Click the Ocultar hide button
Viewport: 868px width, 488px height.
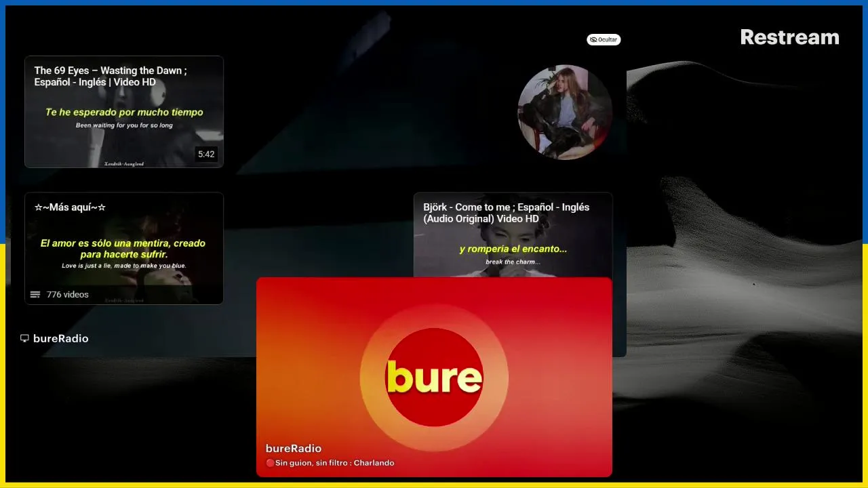tap(604, 39)
